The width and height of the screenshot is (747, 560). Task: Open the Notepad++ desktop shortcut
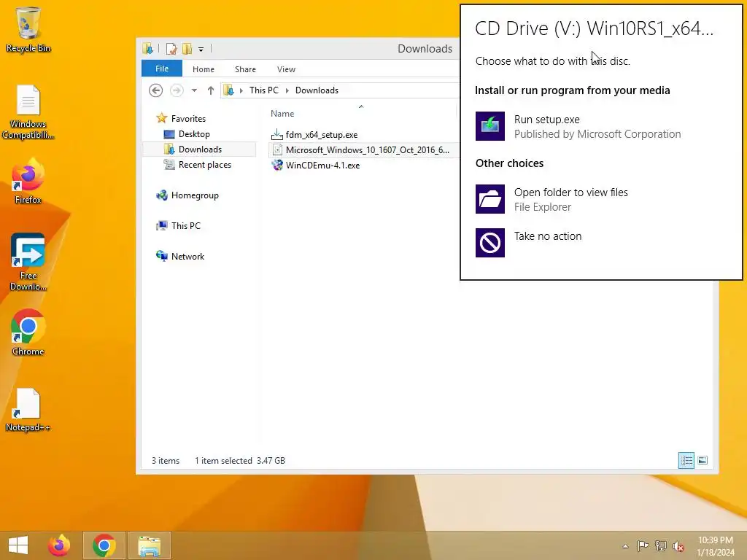pyautogui.click(x=28, y=410)
